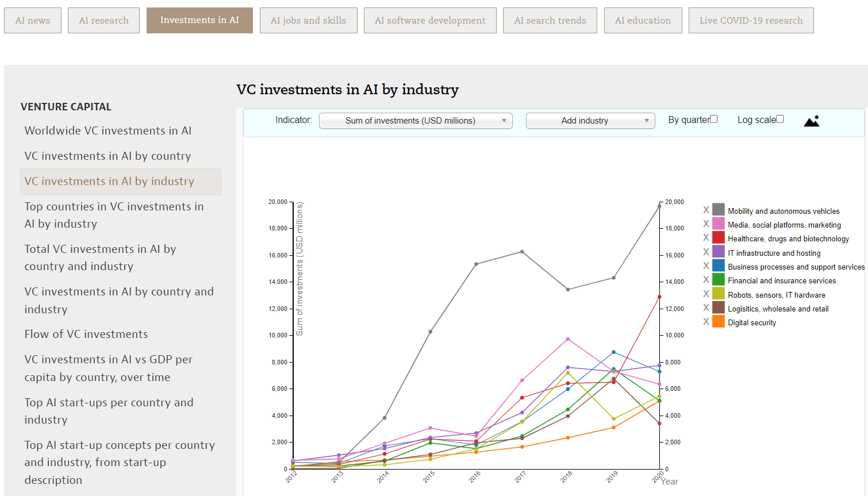Open Flow of VC investments page

86,334
